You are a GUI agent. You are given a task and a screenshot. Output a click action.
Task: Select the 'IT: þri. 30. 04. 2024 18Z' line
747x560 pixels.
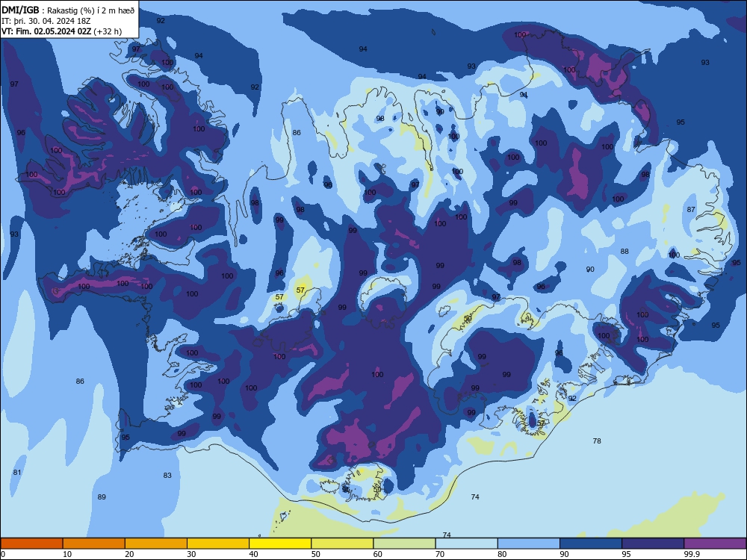[x=46, y=21]
